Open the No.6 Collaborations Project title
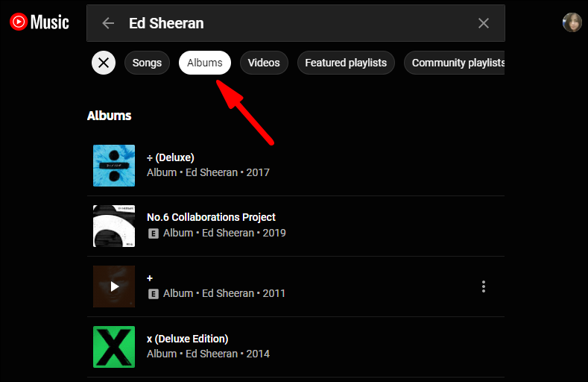 pos(211,217)
